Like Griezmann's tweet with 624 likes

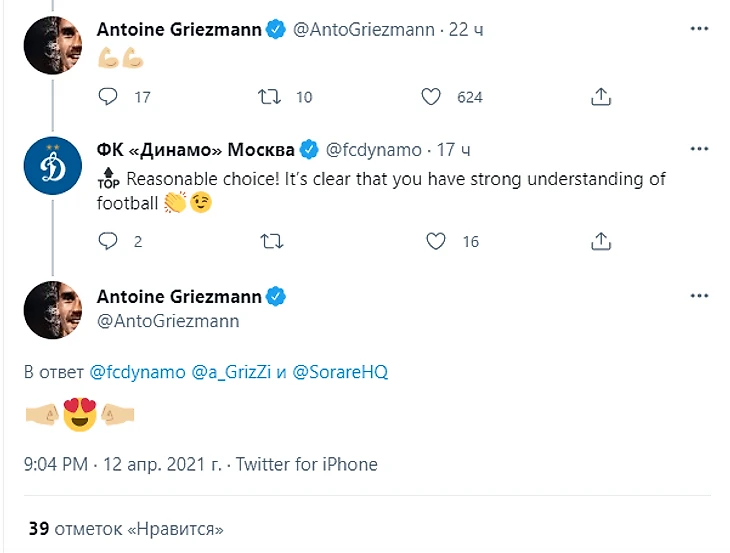click(432, 96)
